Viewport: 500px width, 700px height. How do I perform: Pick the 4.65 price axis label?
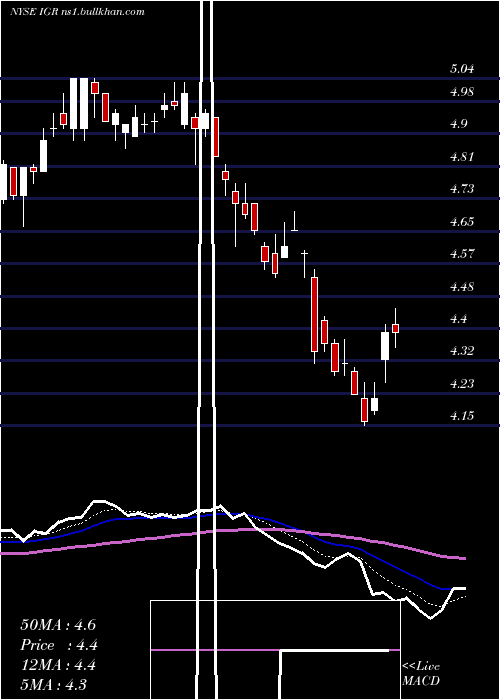[462, 222]
